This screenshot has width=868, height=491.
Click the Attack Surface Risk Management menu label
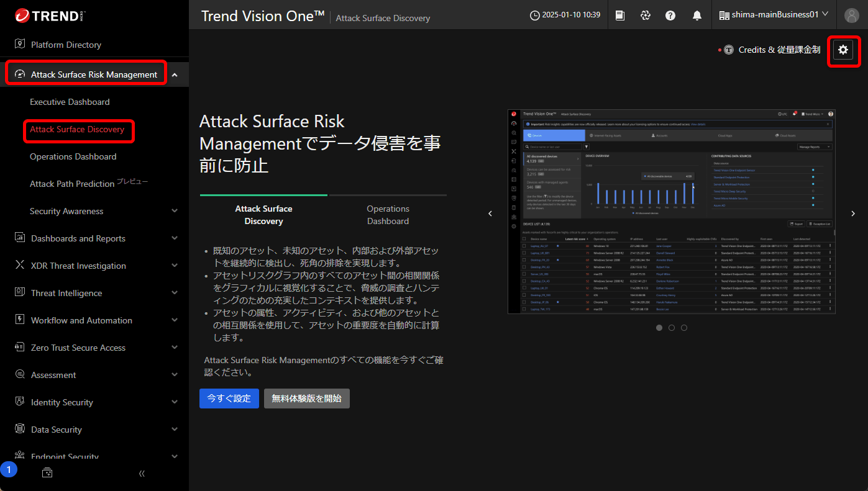(94, 74)
